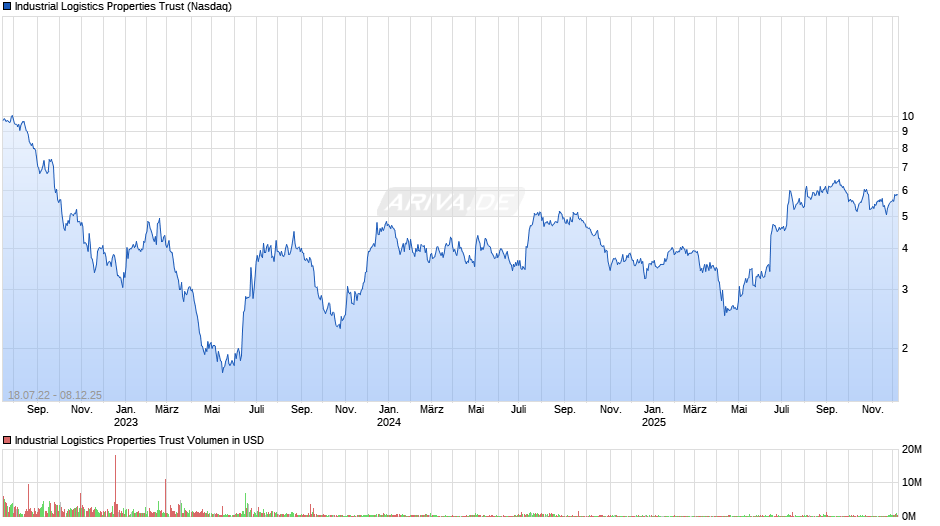Click the 'Jan. 2025' time axis label
The width and height of the screenshot is (940, 526).
pos(653,416)
